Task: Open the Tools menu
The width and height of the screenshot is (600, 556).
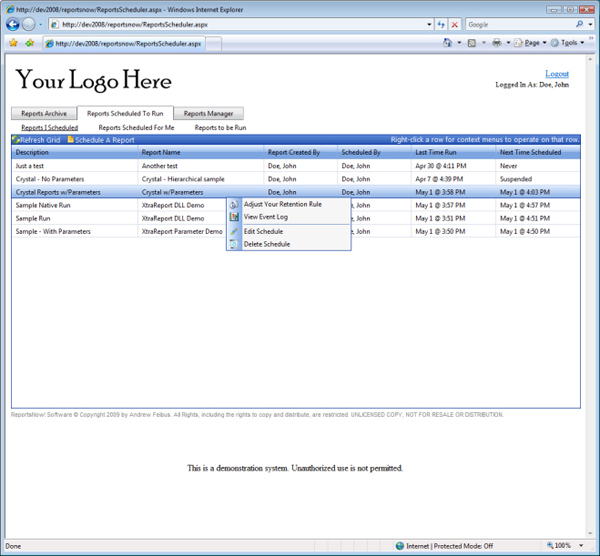Action: pyautogui.click(x=568, y=42)
